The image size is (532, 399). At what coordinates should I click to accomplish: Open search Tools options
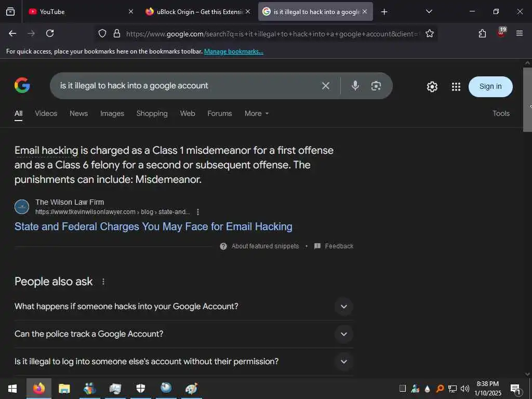pos(501,113)
